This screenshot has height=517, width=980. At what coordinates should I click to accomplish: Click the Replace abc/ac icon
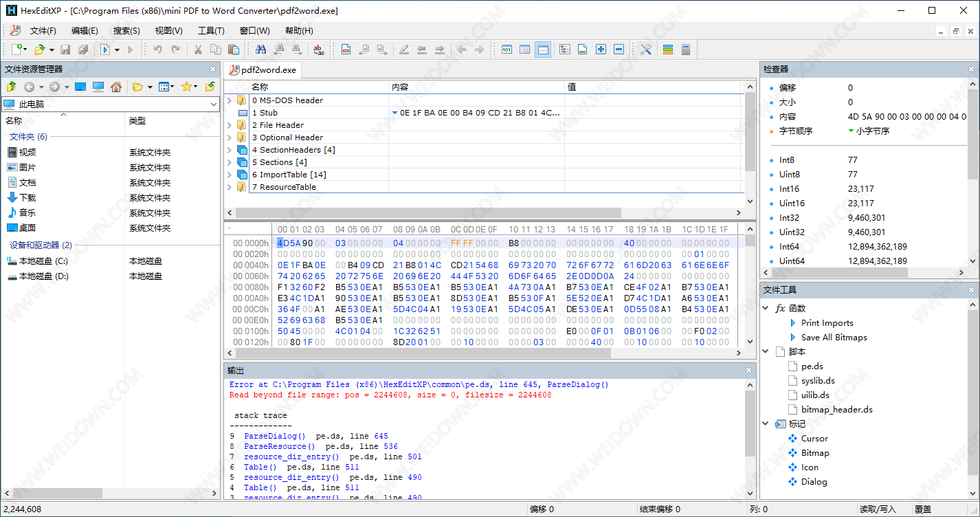click(319, 49)
